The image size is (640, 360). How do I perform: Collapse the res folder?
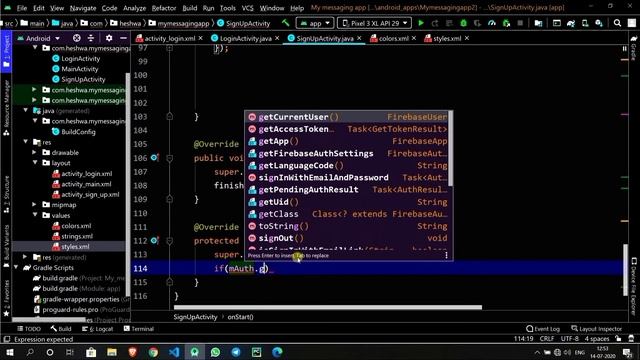point(26,142)
